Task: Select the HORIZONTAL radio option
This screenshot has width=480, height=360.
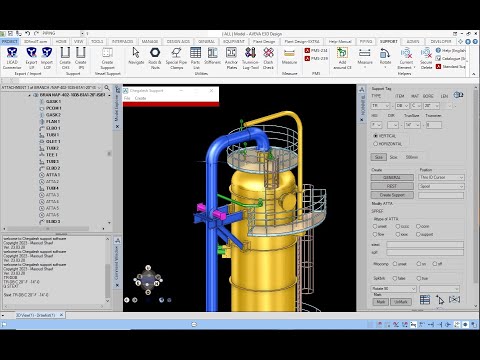Action: (376, 144)
